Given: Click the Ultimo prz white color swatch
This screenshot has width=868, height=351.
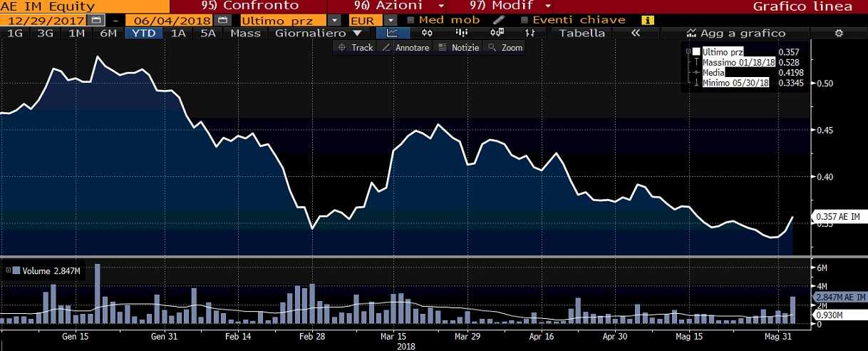Looking at the screenshot, I should click(697, 52).
